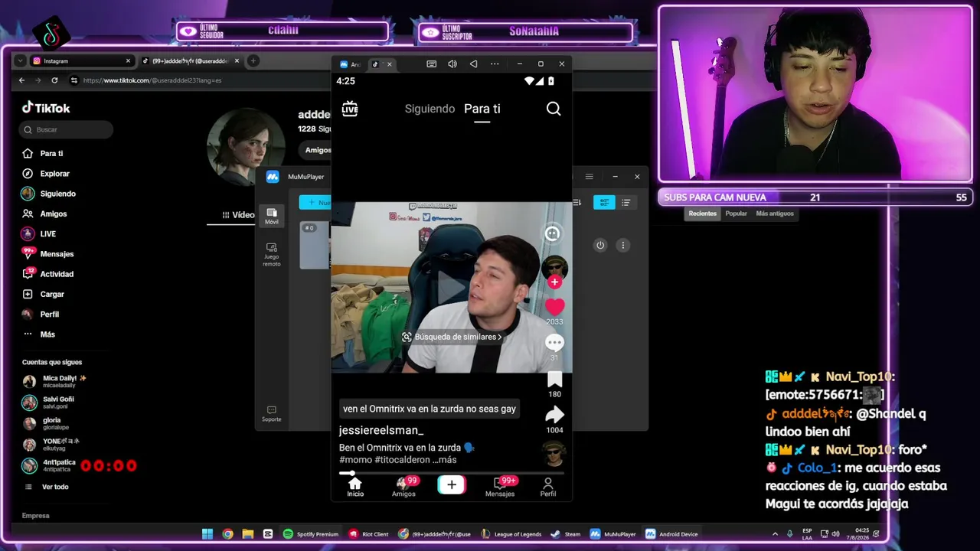This screenshot has width=980, height=551.
Task: Click the play overlay on the video
Action: pyautogui.click(x=452, y=288)
